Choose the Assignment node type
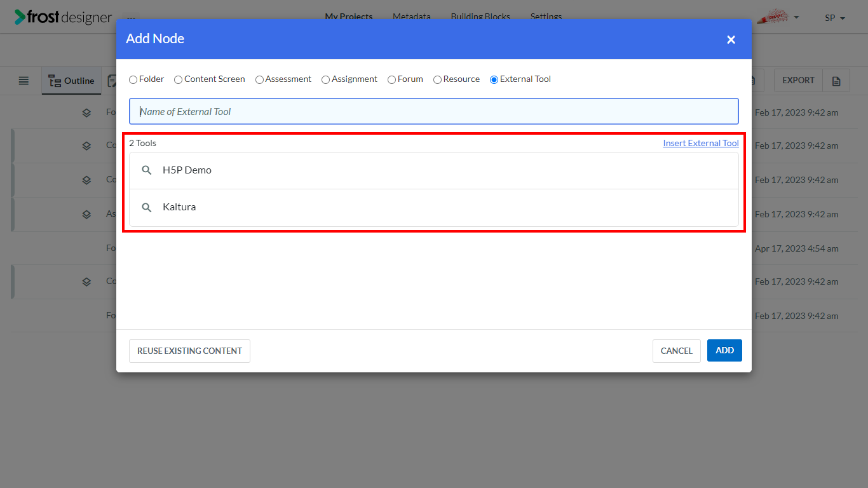The height and width of the screenshot is (488, 868). 325,79
